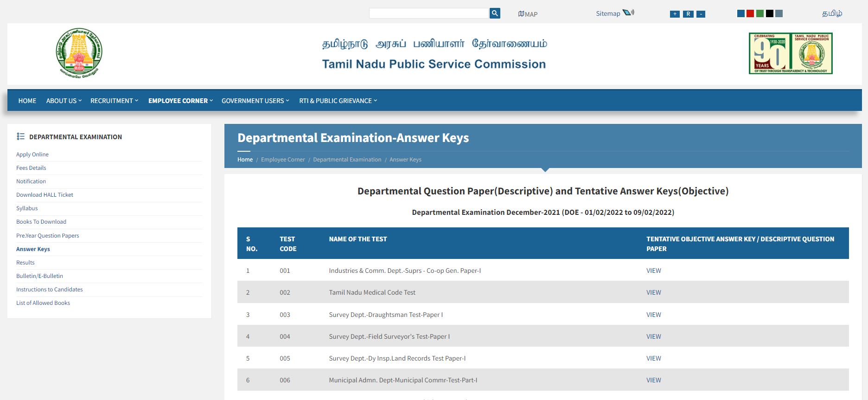
Task: Click 'Survey Dept.-Field Surveyor's Test-Paper I' text
Action: coord(389,336)
